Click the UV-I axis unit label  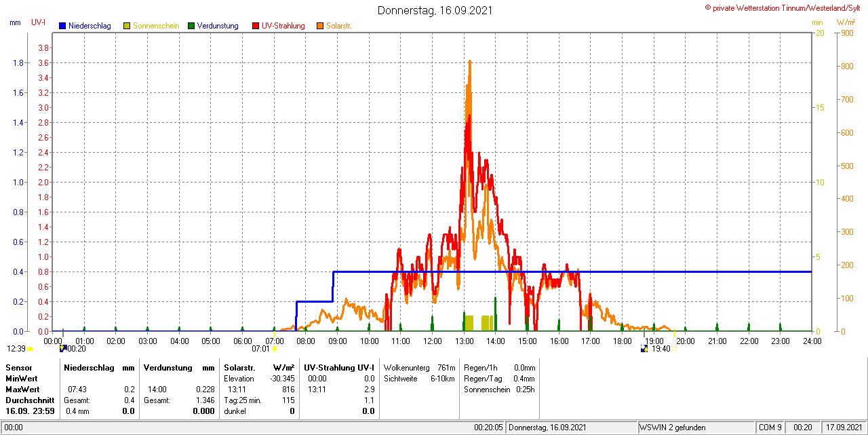[x=39, y=22]
